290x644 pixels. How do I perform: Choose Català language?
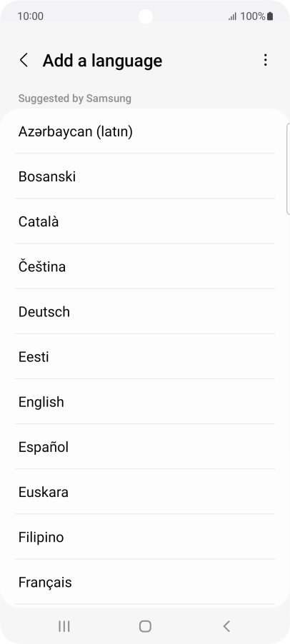(145, 221)
